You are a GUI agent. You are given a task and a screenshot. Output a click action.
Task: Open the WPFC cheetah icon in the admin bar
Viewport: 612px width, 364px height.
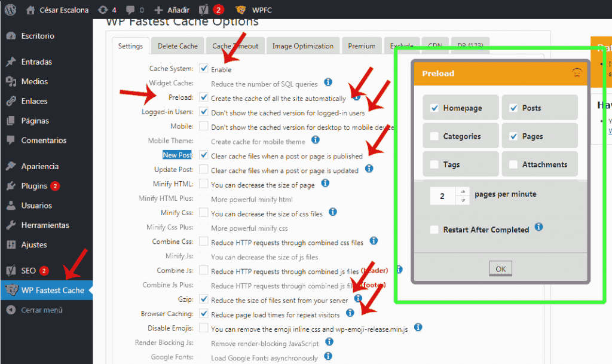tap(241, 10)
